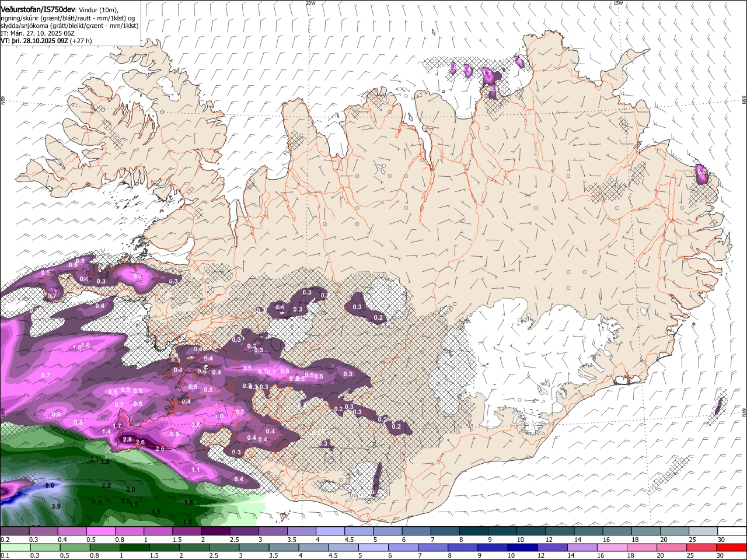Click the '1.1' snowfall value on the map
This screenshot has width=747, height=560.
196,470
